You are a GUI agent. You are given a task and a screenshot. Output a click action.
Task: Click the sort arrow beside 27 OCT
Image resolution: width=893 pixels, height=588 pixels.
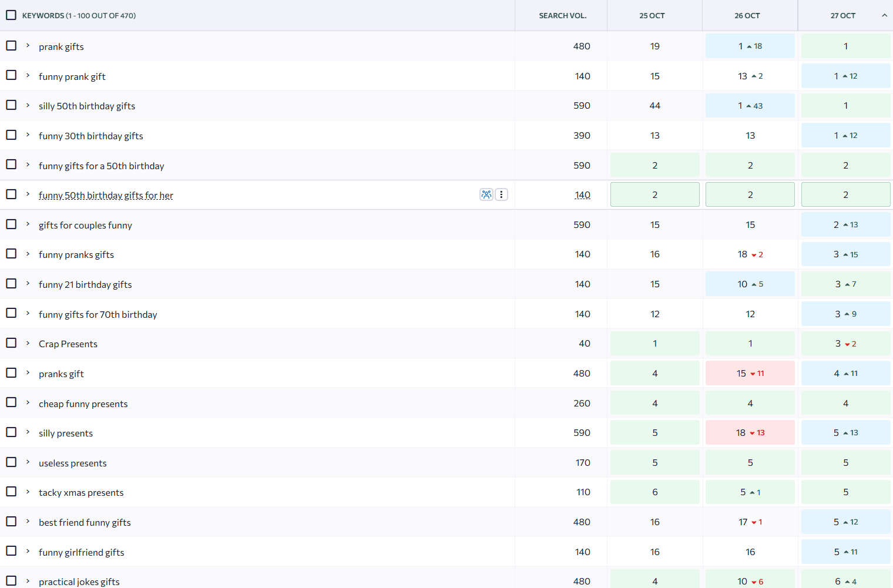(884, 15)
